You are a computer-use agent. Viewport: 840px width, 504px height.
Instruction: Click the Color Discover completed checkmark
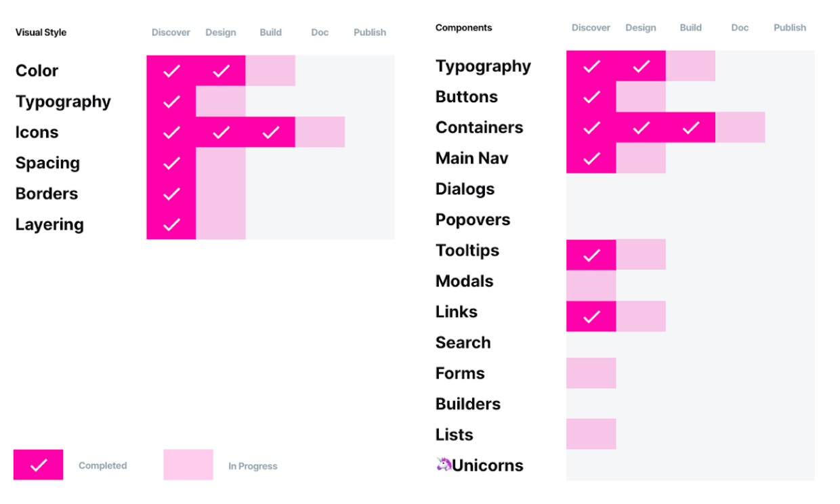(171, 71)
